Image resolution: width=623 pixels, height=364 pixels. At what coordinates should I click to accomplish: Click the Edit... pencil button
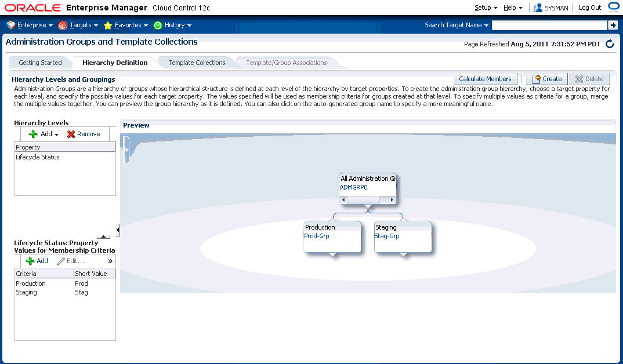(x=71, y=261)
